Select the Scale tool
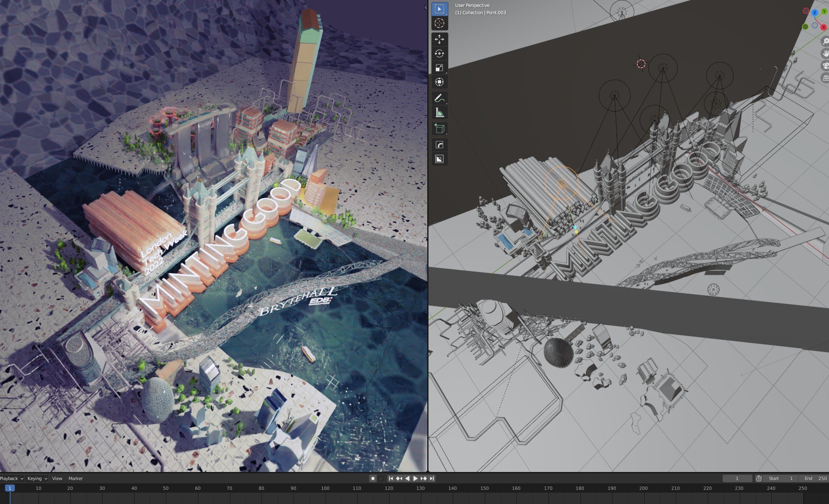Viewport: 829px width, 504px height. [439, 68]
